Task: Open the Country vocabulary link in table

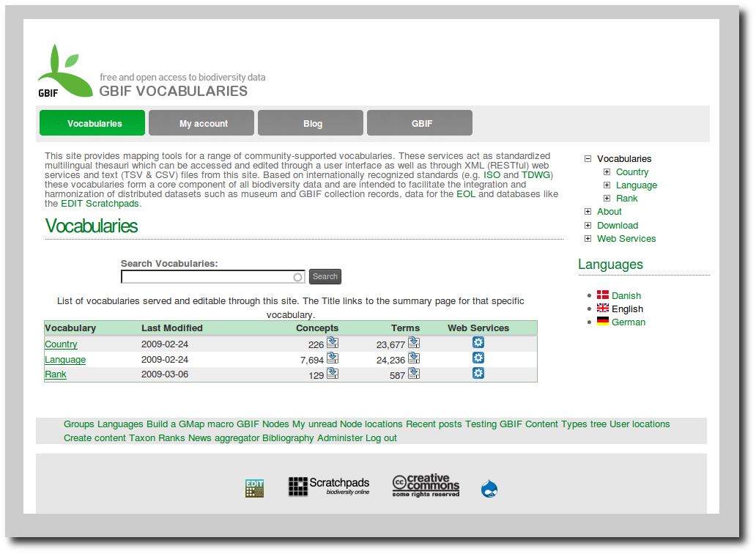Action: tap(61, 344)
